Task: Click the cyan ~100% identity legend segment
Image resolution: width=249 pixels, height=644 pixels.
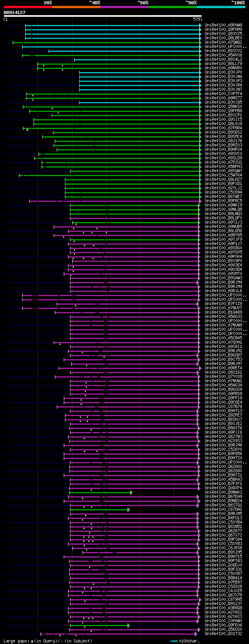Action: [221, 7]
